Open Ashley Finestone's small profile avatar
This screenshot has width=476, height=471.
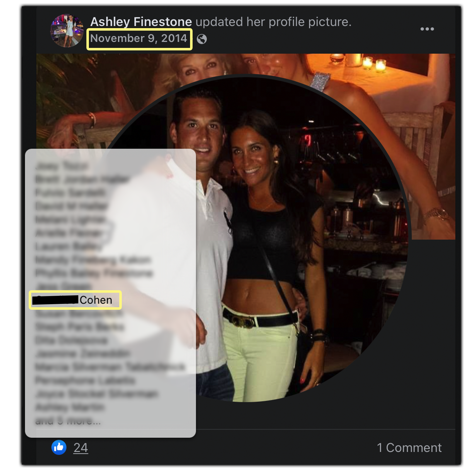67,31
